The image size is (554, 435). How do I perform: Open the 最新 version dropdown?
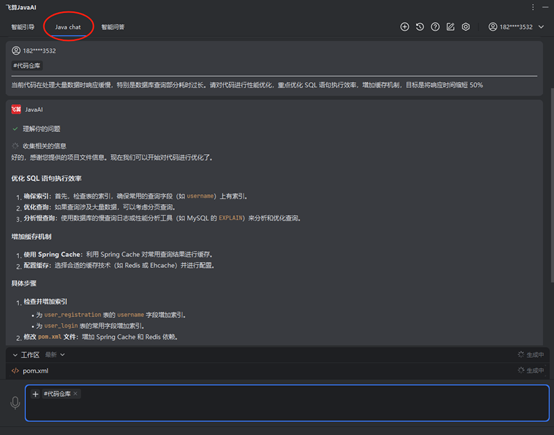pos(55,355)
